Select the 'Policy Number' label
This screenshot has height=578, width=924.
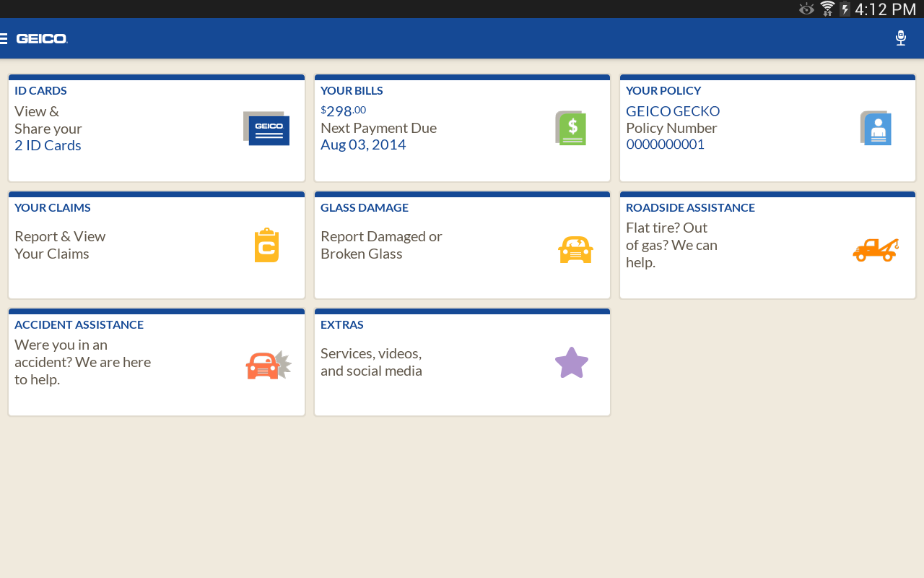(x=671, y=128)
